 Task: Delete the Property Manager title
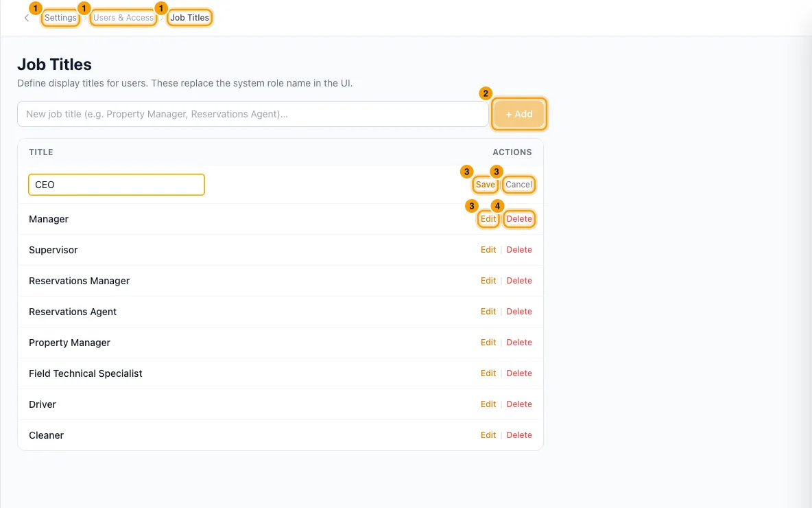(519, 342)
